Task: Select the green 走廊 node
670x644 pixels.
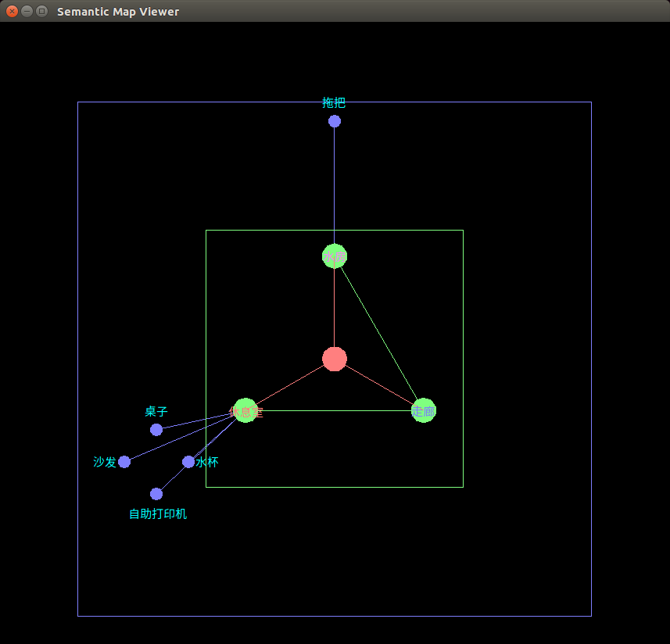Action: [x=424, y=410]
